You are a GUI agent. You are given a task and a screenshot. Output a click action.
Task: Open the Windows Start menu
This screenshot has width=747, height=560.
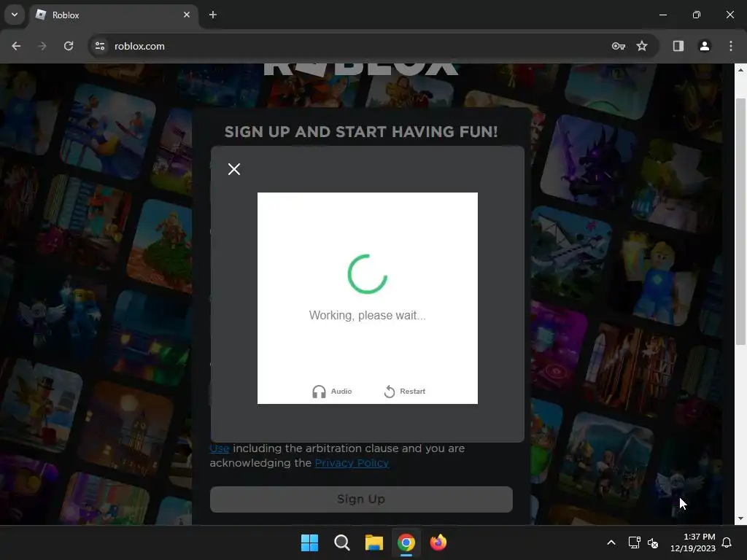309,542
